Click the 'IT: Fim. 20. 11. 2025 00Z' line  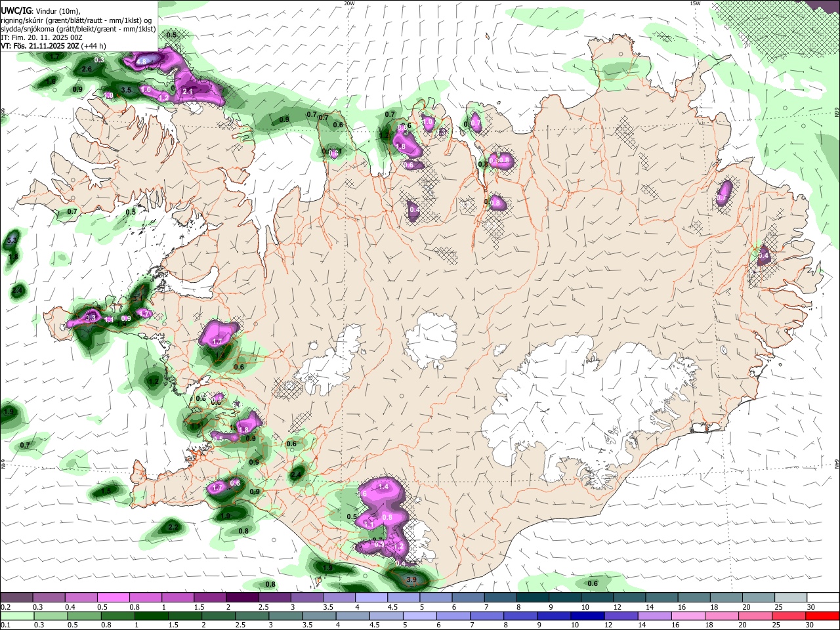point(41,37)
